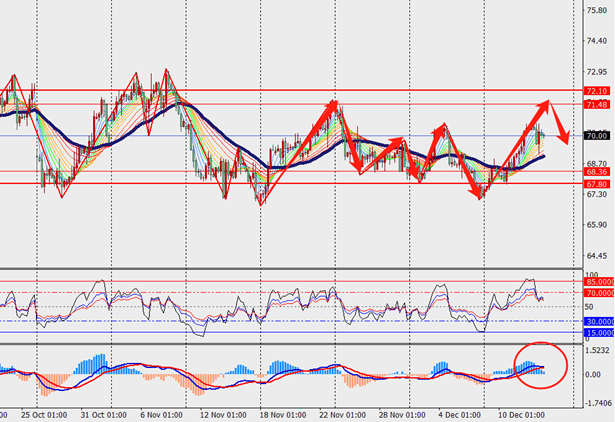Select the red 72.10 resistance level tag
This screenshot has height=422, width=615.
coord(597,91)
